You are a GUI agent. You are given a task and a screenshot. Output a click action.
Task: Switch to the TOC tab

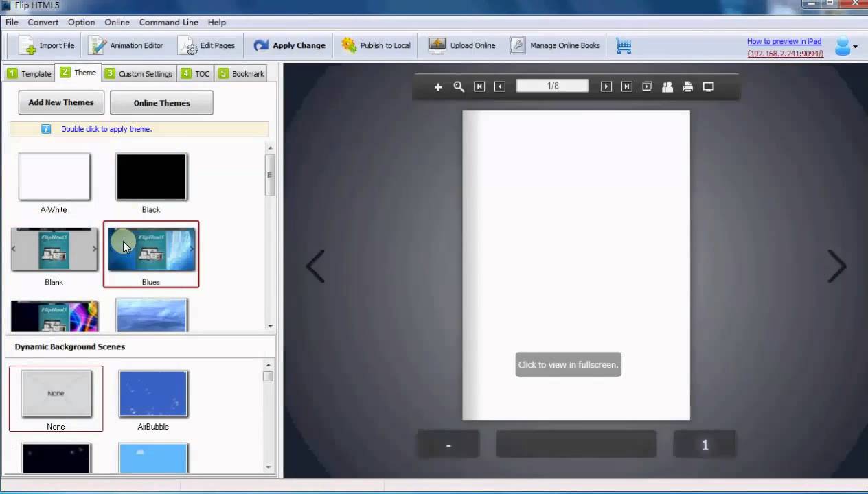pyautogui.click(x=196, y=73)
